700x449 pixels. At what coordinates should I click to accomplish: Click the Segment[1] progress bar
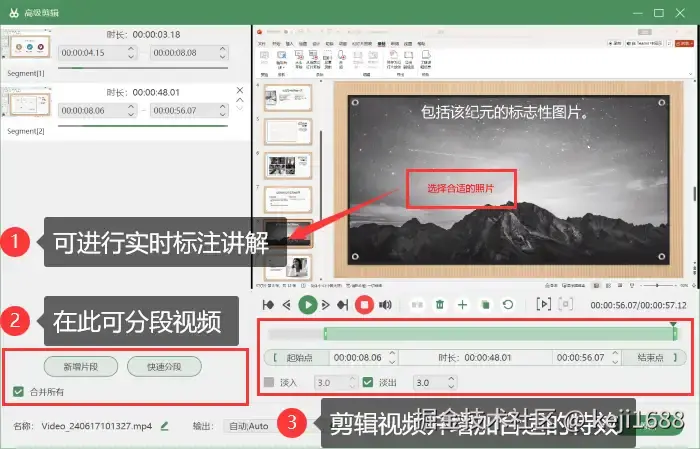143,68
